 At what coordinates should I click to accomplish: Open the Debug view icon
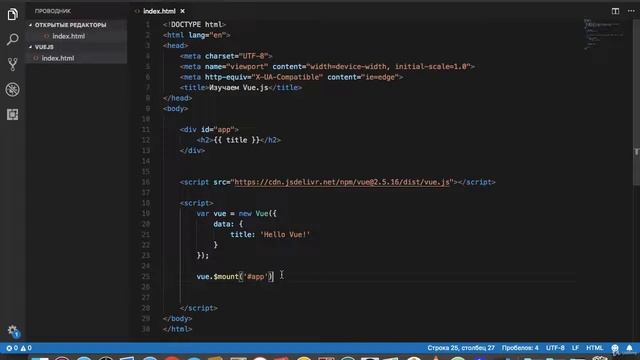(x=13, y=89)
